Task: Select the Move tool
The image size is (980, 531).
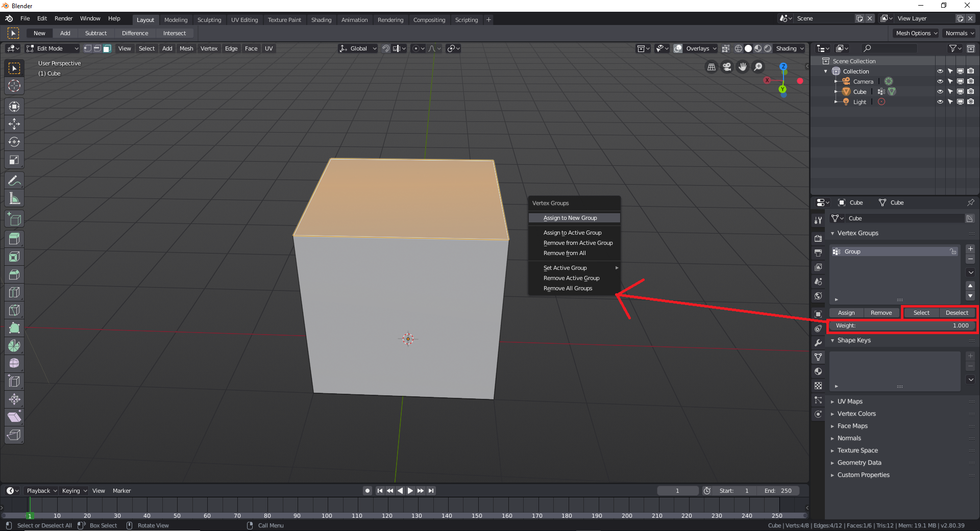Action: pyautogui.click(x=14, y=124)
